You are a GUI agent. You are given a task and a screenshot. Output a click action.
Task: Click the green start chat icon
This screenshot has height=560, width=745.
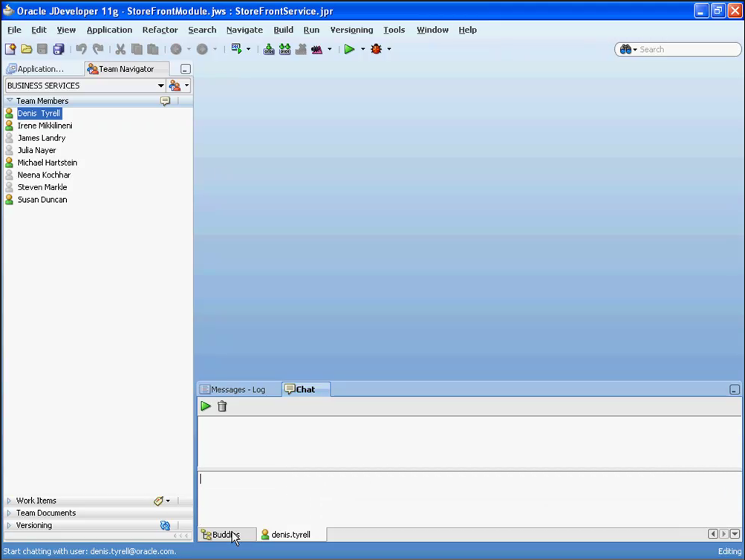coord(206,406)
